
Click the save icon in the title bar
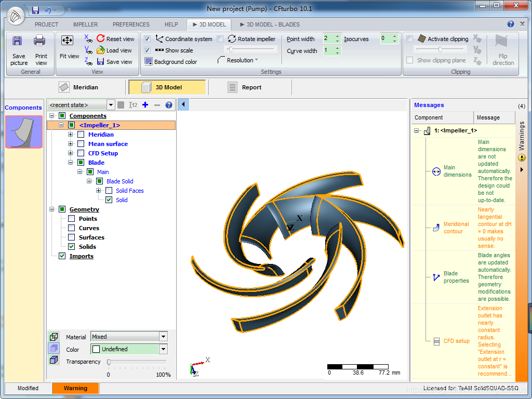(36, 10)
